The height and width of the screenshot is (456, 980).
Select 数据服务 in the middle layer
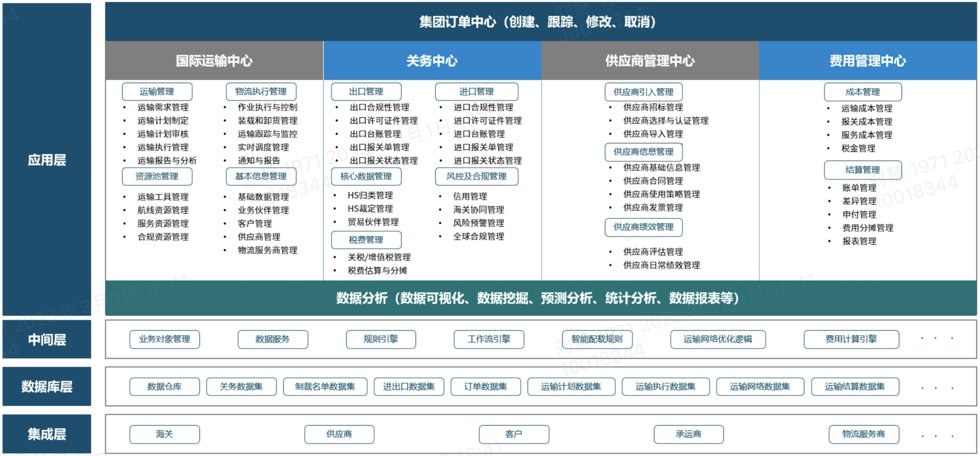273,339
